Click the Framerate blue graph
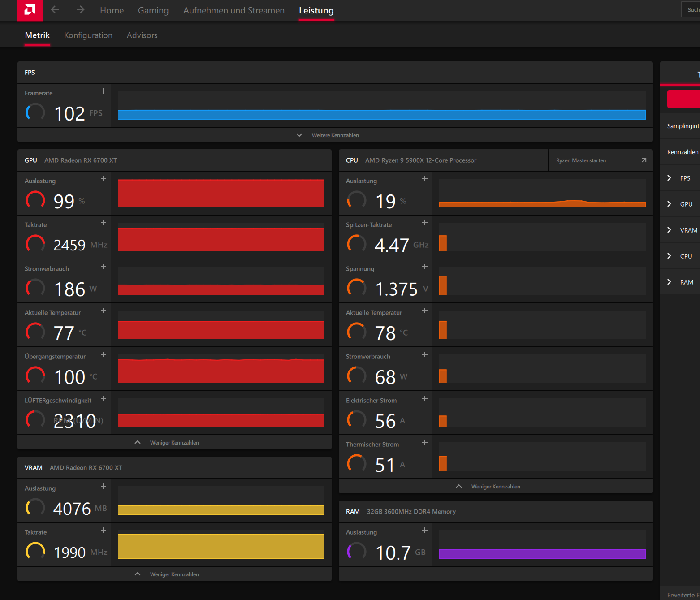The width and height of the screenshot is (700, 600). (382, 105)
